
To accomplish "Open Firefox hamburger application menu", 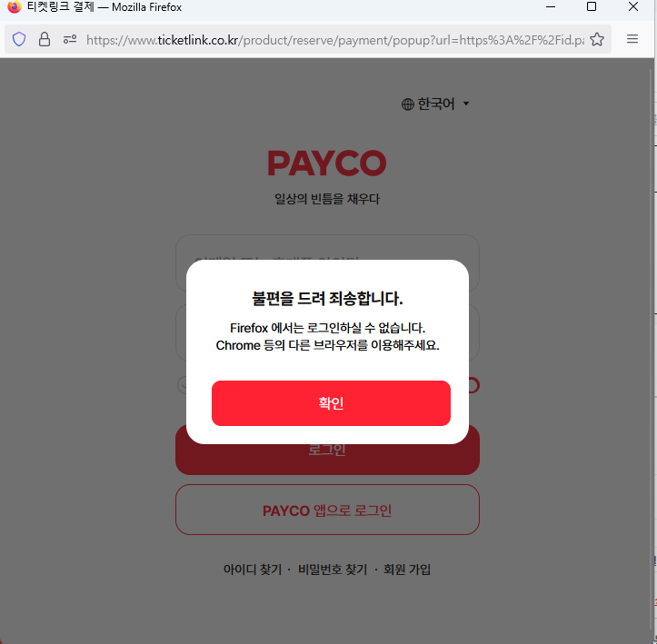I will pos(632,39).
